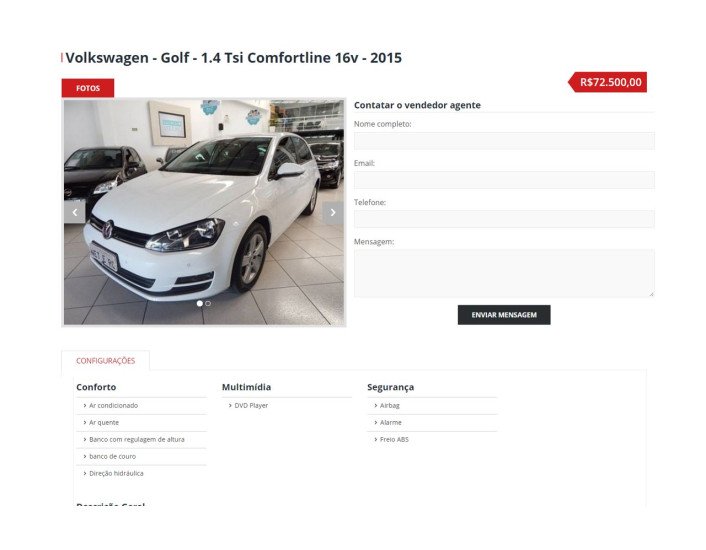Focus the Email input field

504,180
